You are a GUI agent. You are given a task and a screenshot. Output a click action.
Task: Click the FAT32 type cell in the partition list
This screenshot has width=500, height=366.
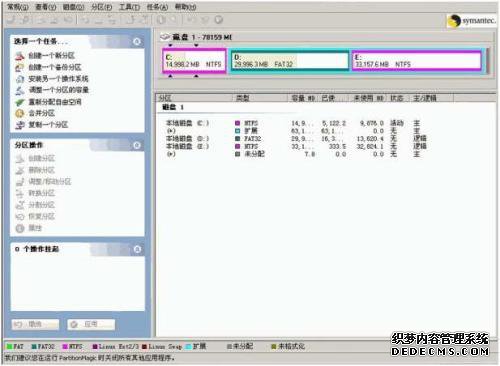(x=253, y=138)
